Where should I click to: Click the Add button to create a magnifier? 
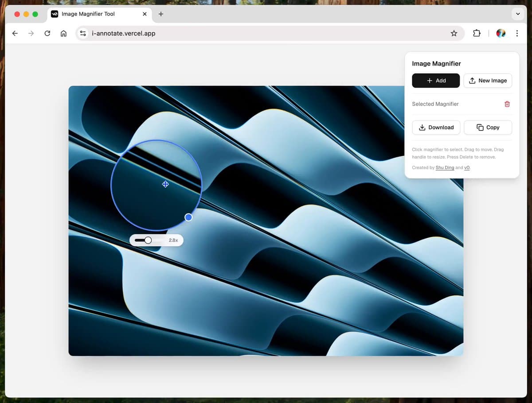click(x=435, y=80)
